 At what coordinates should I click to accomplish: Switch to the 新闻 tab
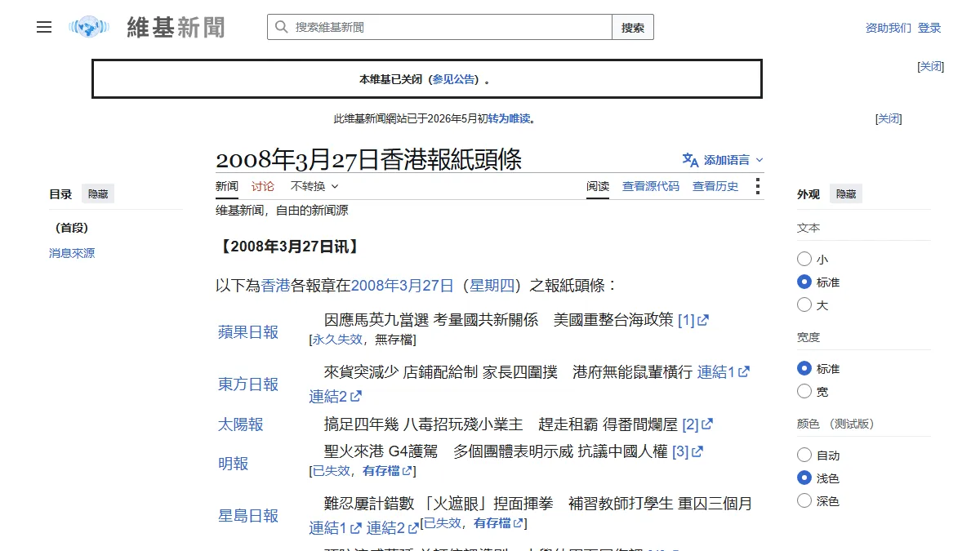pos(227,186)
